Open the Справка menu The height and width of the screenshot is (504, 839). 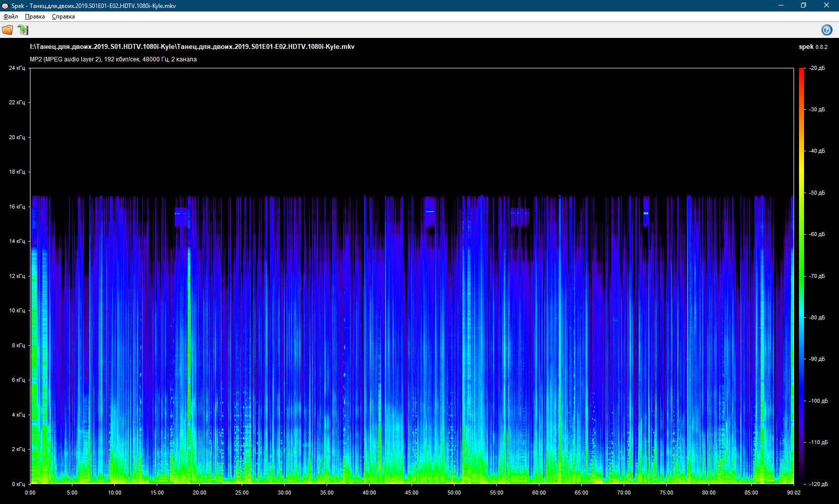pos(63,16)
